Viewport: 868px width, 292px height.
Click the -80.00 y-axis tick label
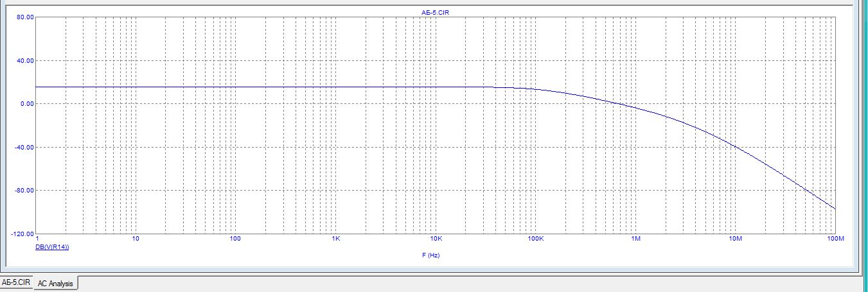[24, 190]
